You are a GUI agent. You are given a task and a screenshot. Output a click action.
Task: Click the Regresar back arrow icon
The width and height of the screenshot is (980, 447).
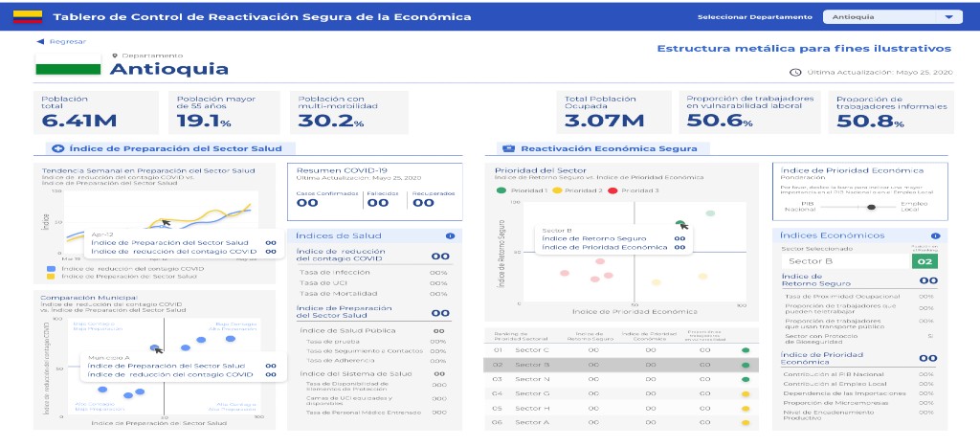pos(40,41)
